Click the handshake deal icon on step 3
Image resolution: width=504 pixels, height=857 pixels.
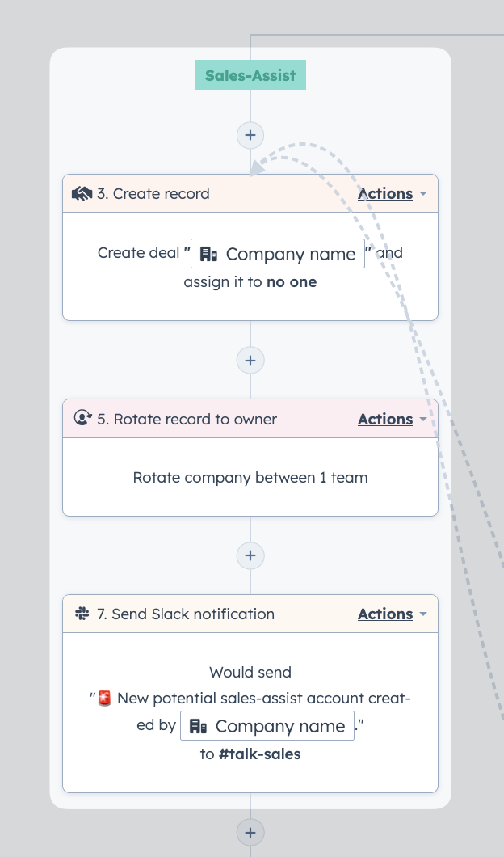82,193
